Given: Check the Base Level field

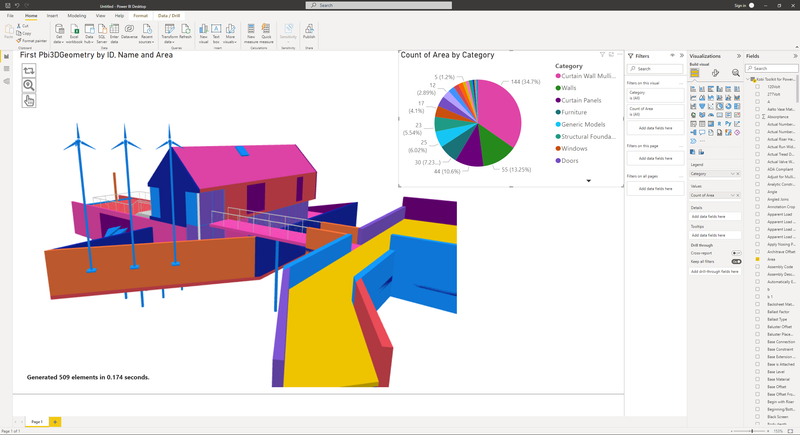Looking at the screenshot, I should pyautogui.click(x=757, y=372).
